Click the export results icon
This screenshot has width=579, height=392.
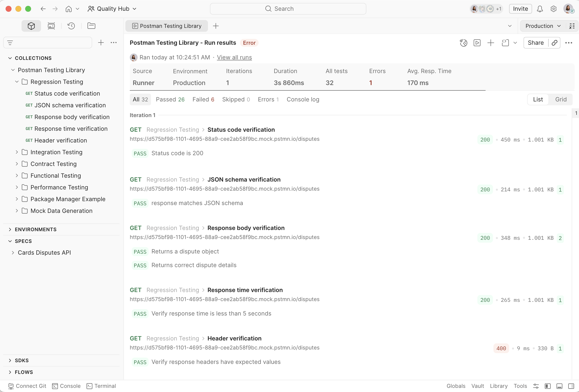click(x=505, y=43)
